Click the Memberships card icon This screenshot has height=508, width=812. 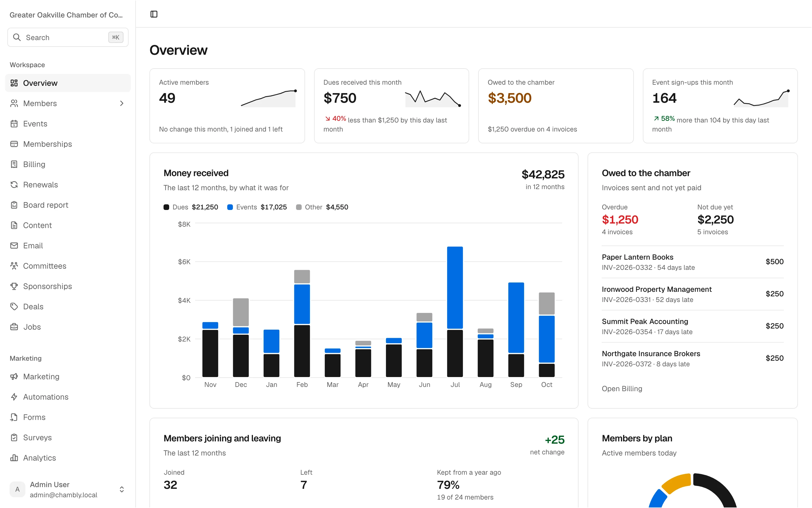[x=14, y=144]
